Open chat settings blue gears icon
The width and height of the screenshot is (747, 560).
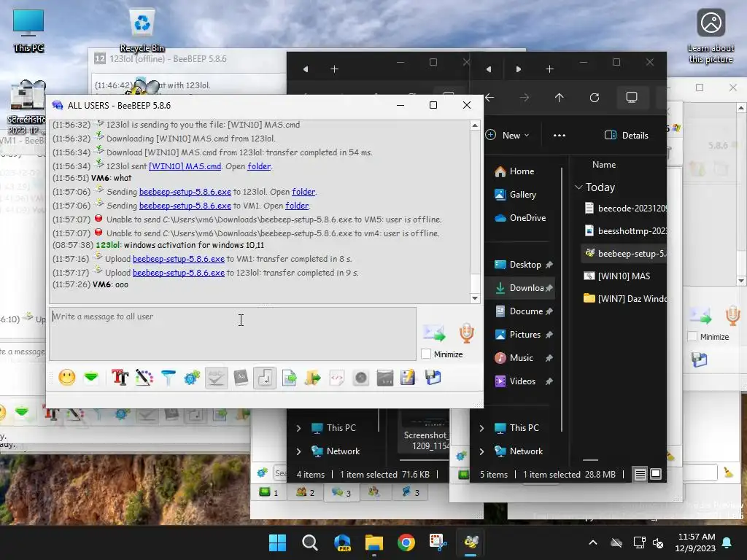(x=192, y=378)
